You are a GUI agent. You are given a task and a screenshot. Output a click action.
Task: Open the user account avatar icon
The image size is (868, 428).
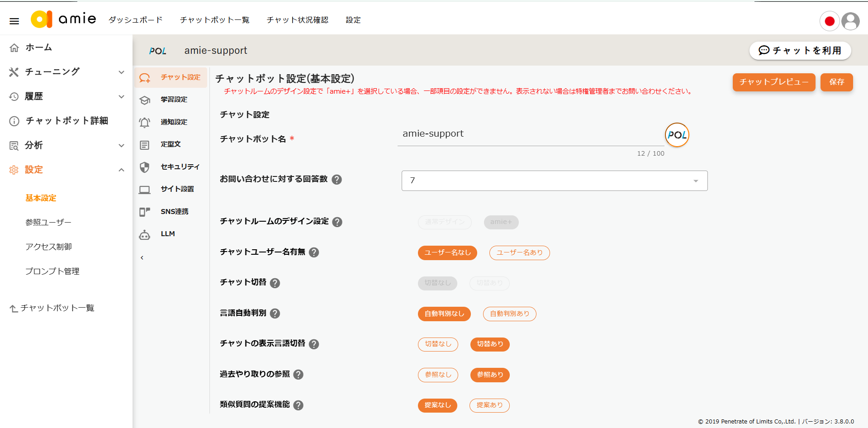click(850, 21)
